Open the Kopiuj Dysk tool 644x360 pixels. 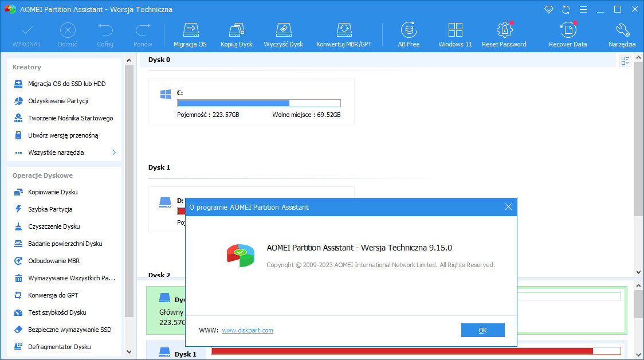pyautogui.click(x=237, y=35)
